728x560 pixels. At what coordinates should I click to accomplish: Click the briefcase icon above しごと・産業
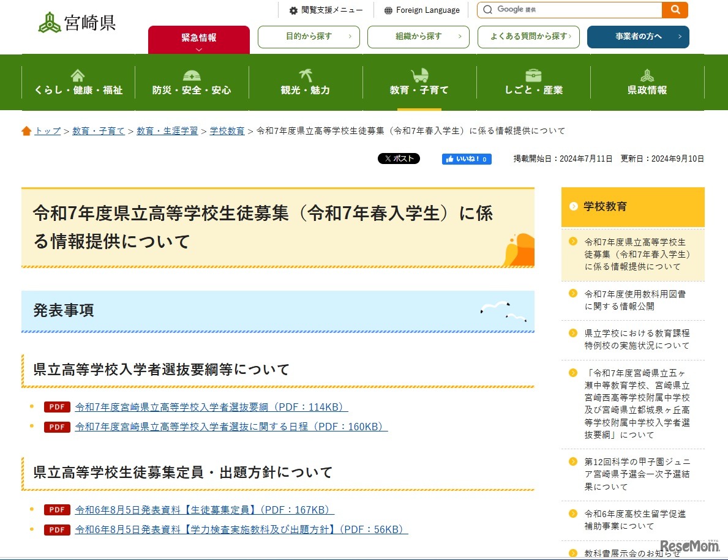coord(533,75)
